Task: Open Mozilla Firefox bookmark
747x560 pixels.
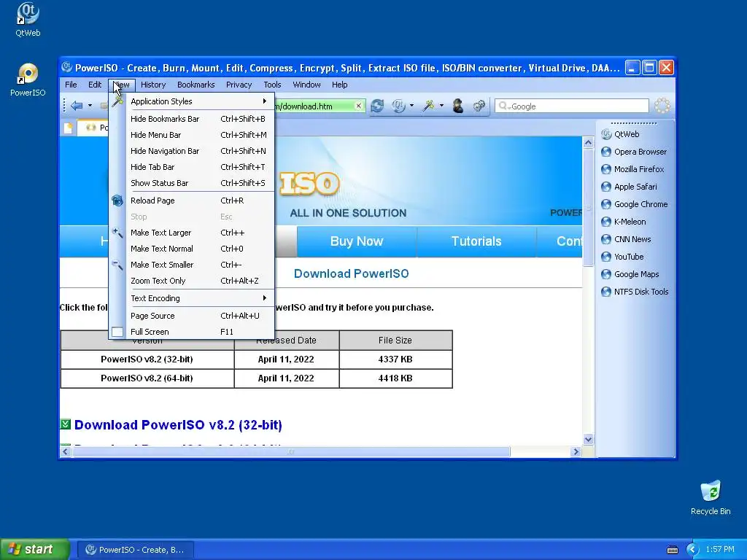Action: tap(632, 169)
